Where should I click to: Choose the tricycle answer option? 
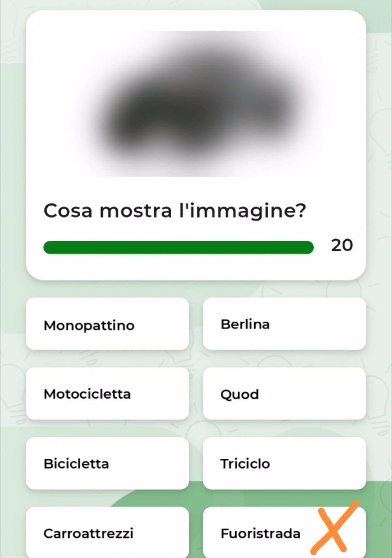coord(285,464)
